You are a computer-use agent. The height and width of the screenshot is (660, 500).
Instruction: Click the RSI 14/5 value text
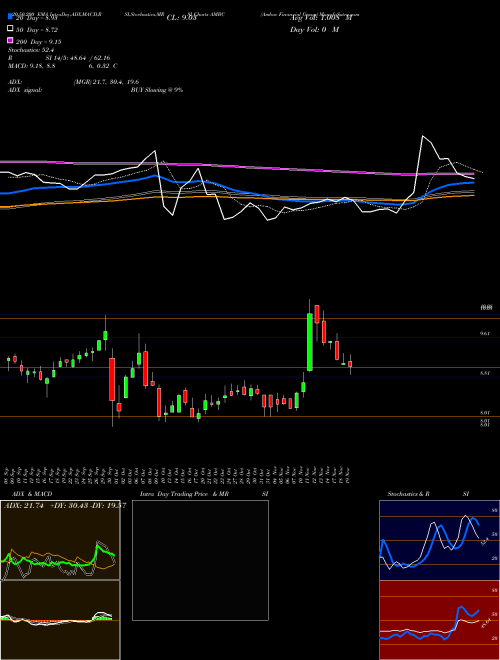click(x=77, y=58)
